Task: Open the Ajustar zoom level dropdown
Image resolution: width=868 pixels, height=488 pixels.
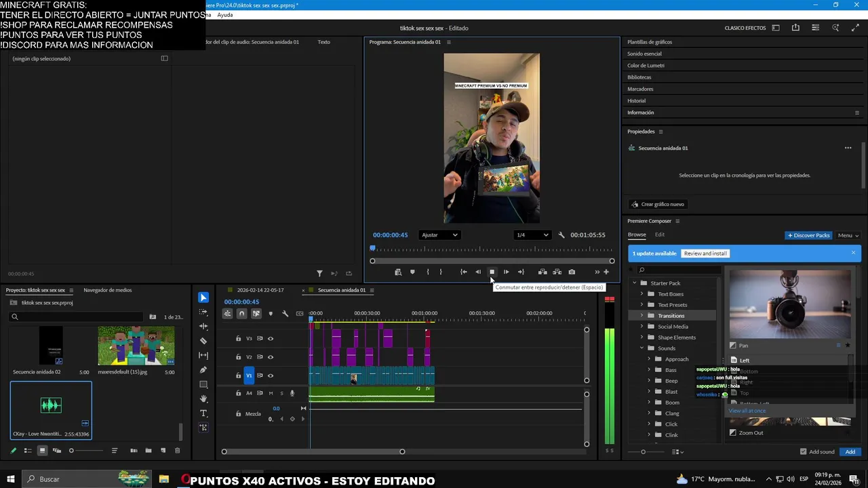Action: click(x=439, y=235)
